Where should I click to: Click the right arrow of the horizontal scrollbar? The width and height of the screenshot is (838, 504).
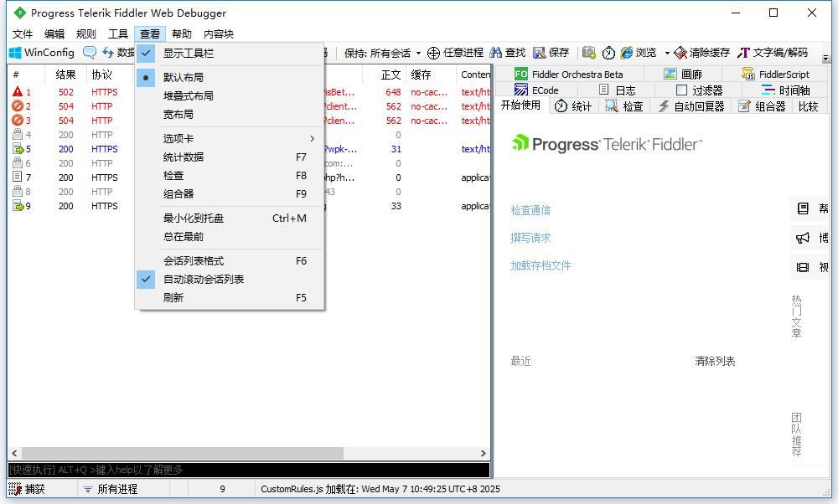484,453
